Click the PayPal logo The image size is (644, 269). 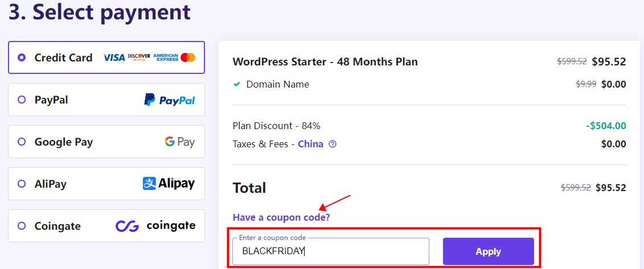169,100
